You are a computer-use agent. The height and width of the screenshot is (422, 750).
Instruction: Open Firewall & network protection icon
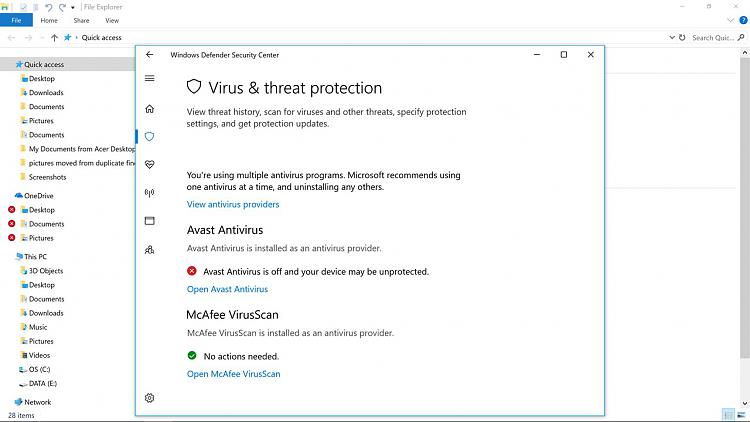tap(150, 193)
